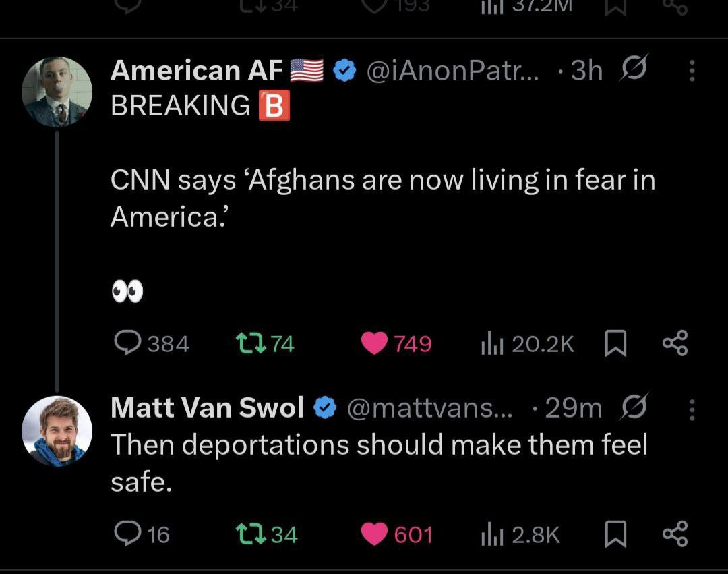Viewport: 728px width, 574px height.
Task: Visit the @iAnonPatr... handle link
Action: [x=452, y=70]
